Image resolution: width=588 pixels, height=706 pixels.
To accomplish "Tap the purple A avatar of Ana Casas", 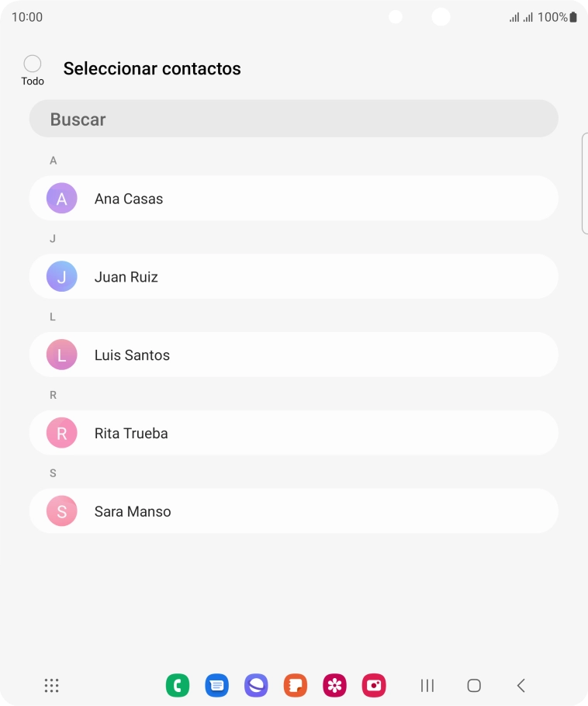I will click(62, 199).
